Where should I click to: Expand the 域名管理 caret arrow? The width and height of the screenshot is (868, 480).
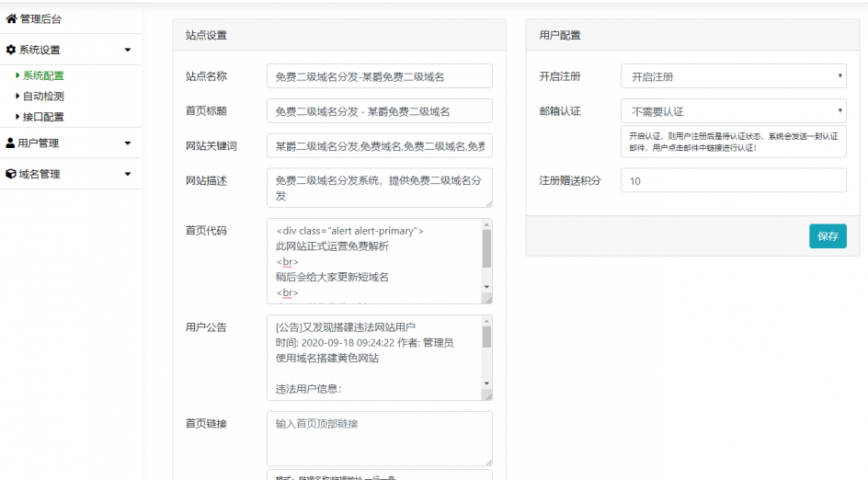pyautogui.click(x=128, y=174)
